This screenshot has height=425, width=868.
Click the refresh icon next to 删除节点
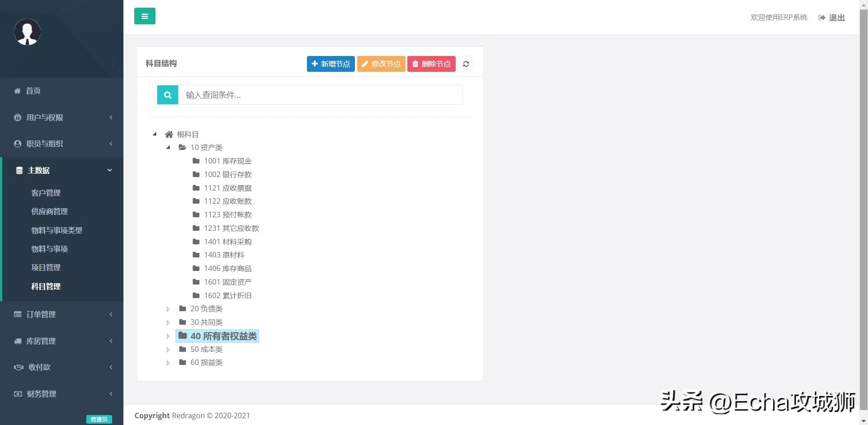click(x=466, y=64)
